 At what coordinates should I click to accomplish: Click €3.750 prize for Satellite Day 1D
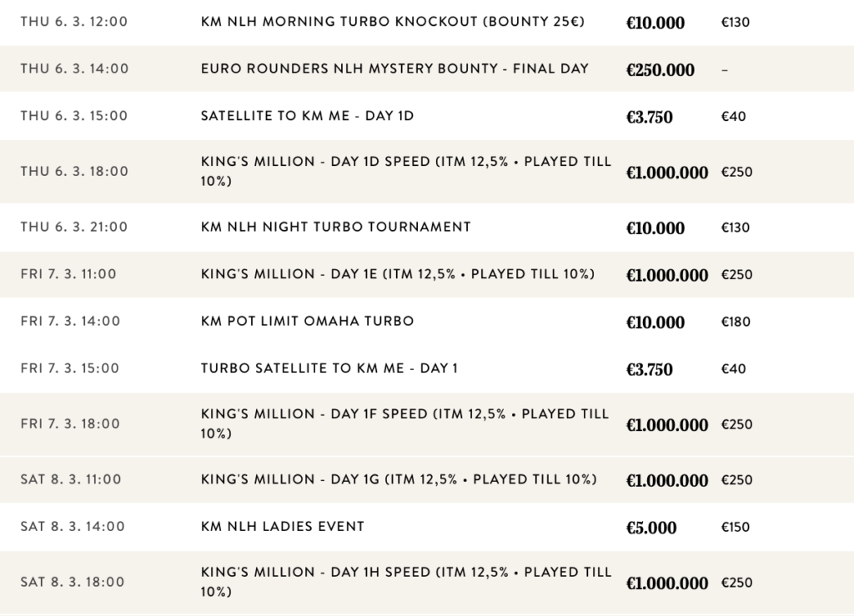point(649,117)
